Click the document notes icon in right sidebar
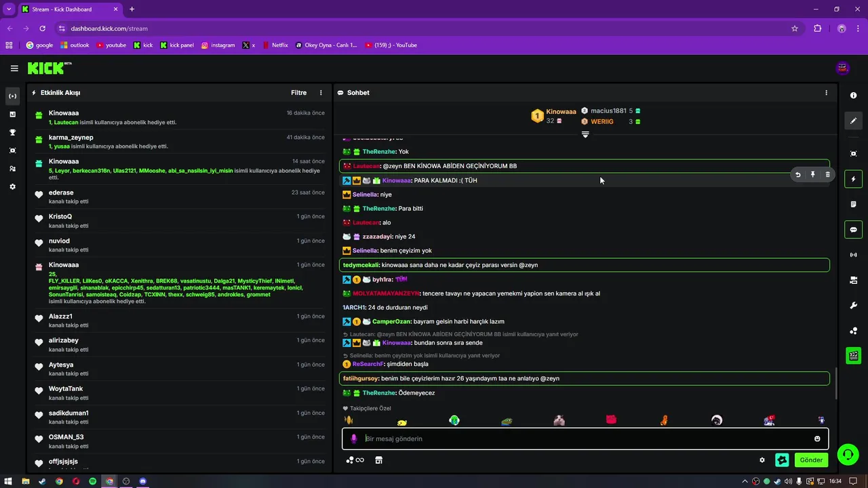868x488 pixels. pyautogui.click(x=853, y=204)
